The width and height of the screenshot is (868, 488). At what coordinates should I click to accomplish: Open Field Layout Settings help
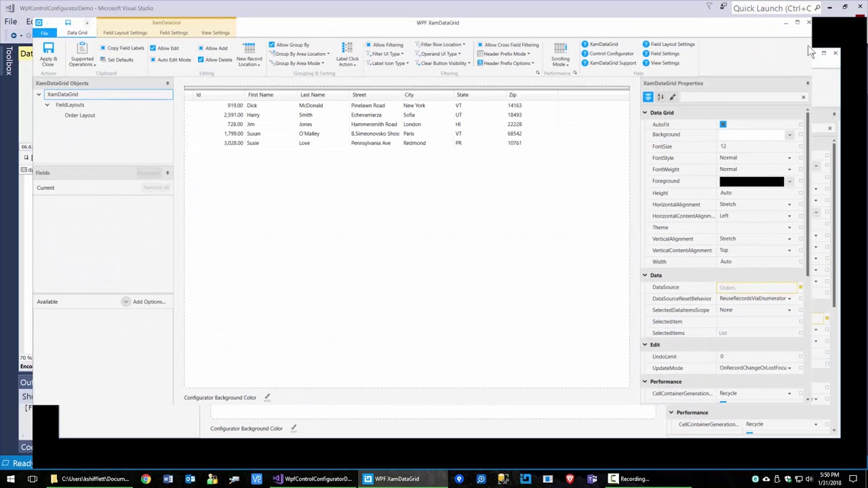click(669, 44)
